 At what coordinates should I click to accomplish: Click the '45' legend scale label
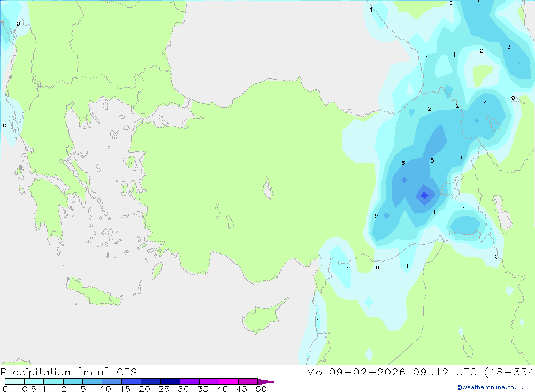coord(242,389)
